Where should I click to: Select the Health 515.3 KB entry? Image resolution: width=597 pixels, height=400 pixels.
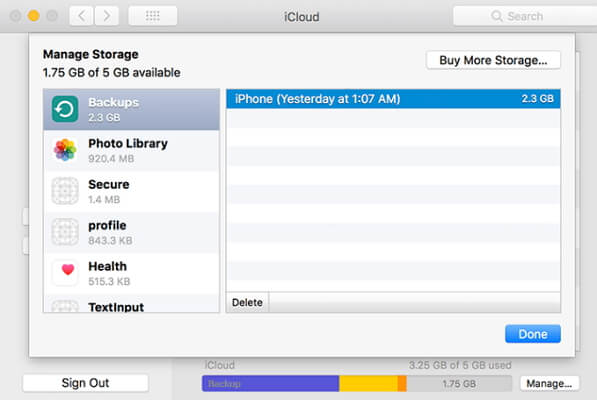point(131,274)
